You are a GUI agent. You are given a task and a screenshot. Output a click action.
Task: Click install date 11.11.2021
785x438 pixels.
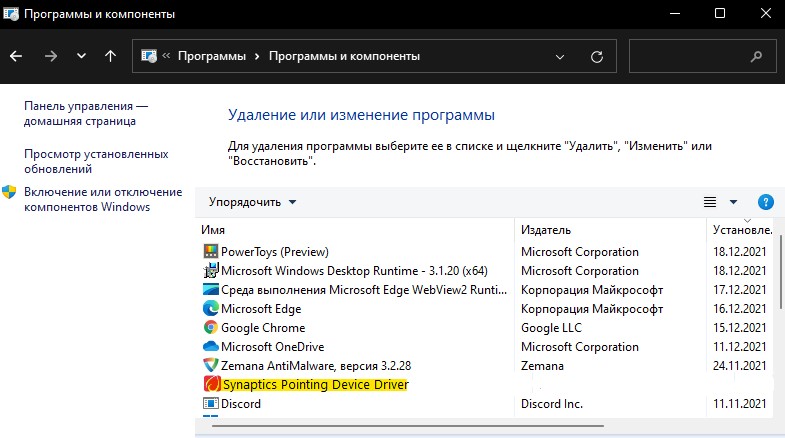[739, 404]
